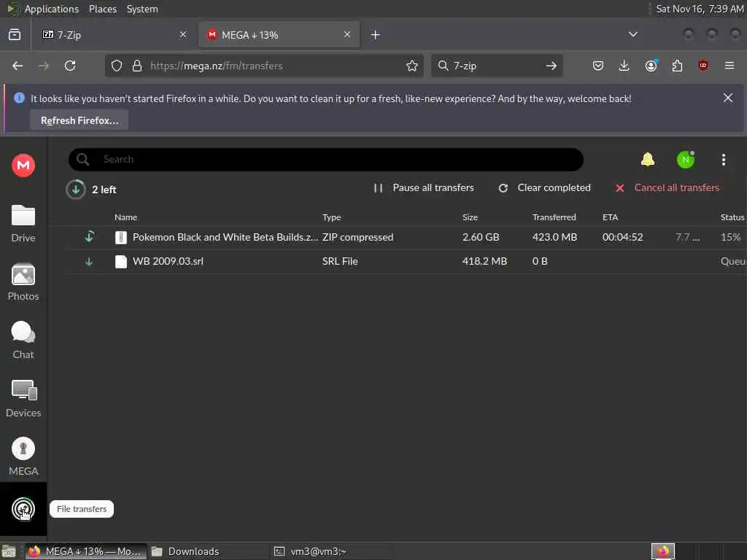Switch to the vm3@vm3 terminal in taskbar
This screenshot has height=560, width=747.
[332, 551]
